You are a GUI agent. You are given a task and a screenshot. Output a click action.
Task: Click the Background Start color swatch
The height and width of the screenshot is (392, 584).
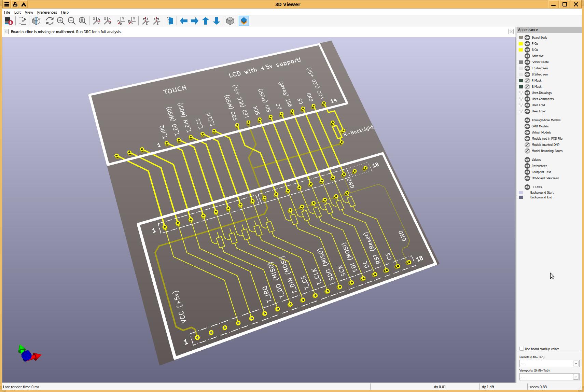tap(521, 193)
